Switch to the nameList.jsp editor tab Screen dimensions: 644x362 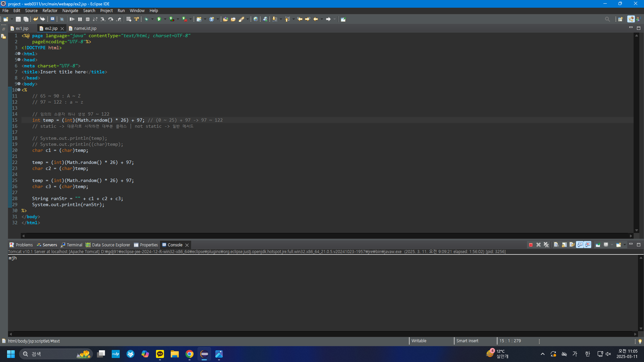(85, 28)
